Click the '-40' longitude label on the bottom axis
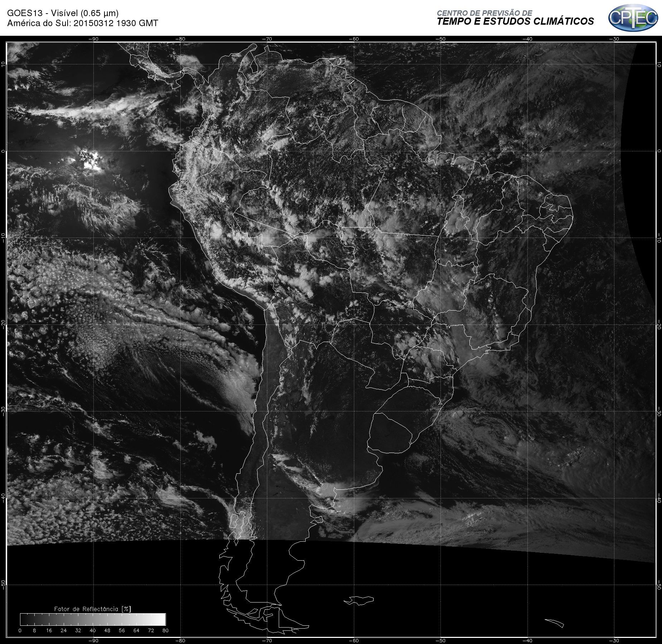 (x=527, y=640)
